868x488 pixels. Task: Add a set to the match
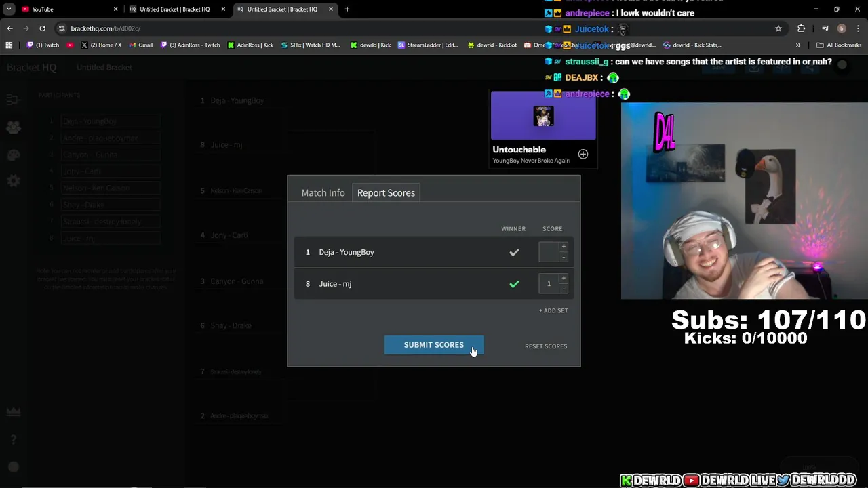tap(553, 310)
